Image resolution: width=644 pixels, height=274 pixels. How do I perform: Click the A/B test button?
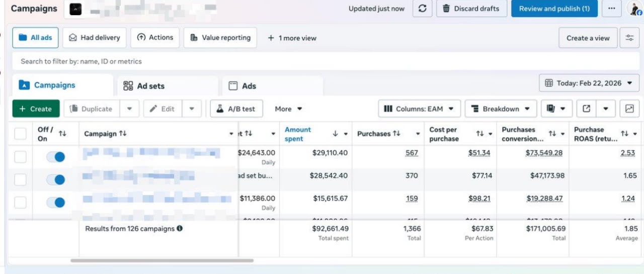click(236, 109)
